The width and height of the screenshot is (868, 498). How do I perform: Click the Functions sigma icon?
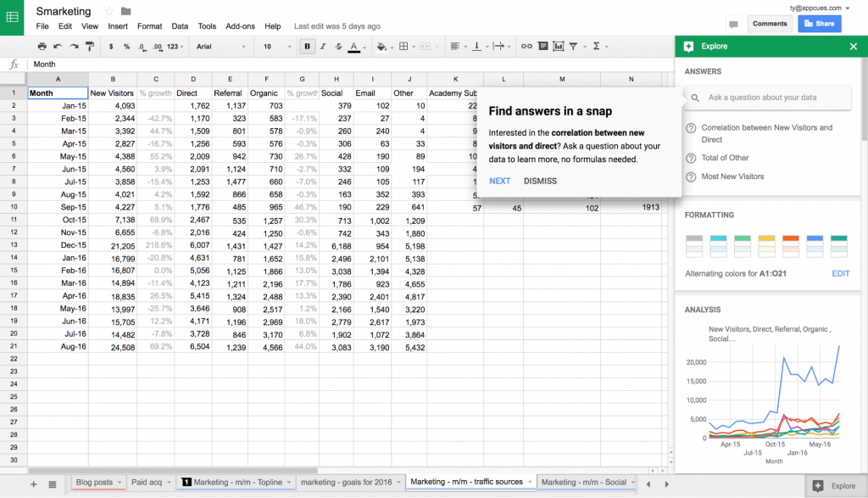[x=597, y=47]
